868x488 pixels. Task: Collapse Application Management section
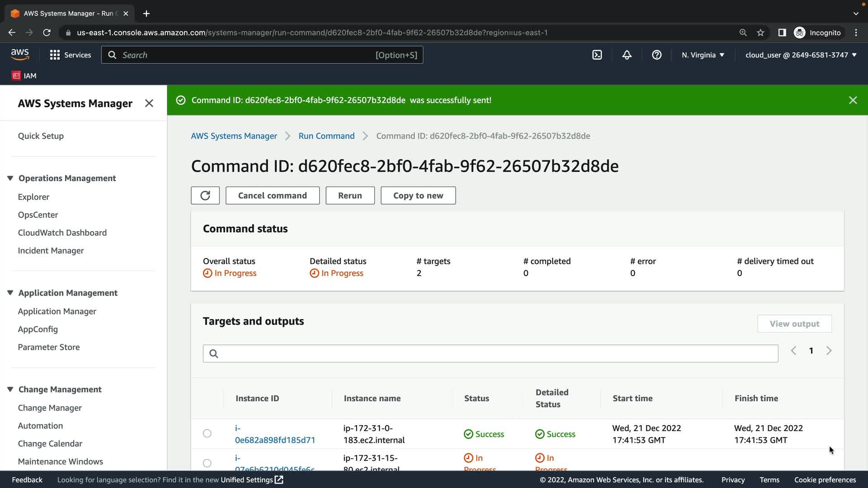pos(10,293)
